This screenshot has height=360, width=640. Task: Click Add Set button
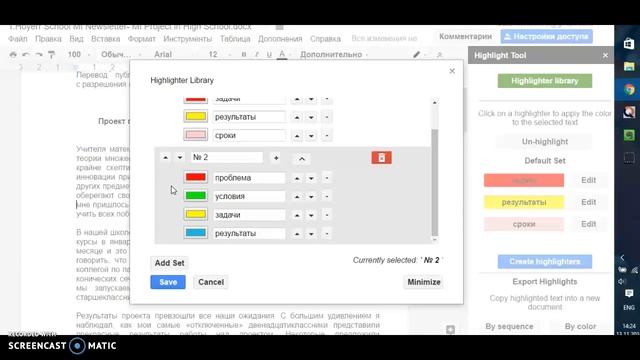click(169, 263)
